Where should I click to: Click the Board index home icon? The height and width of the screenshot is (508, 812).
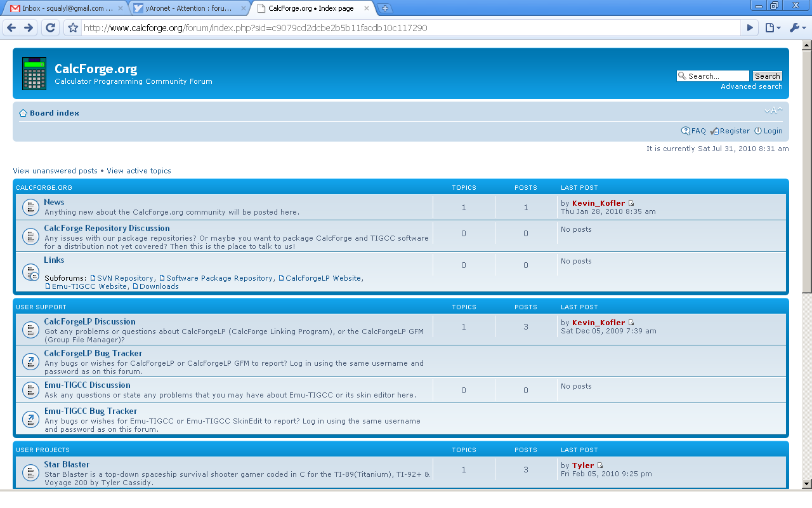tap(23, 113)
